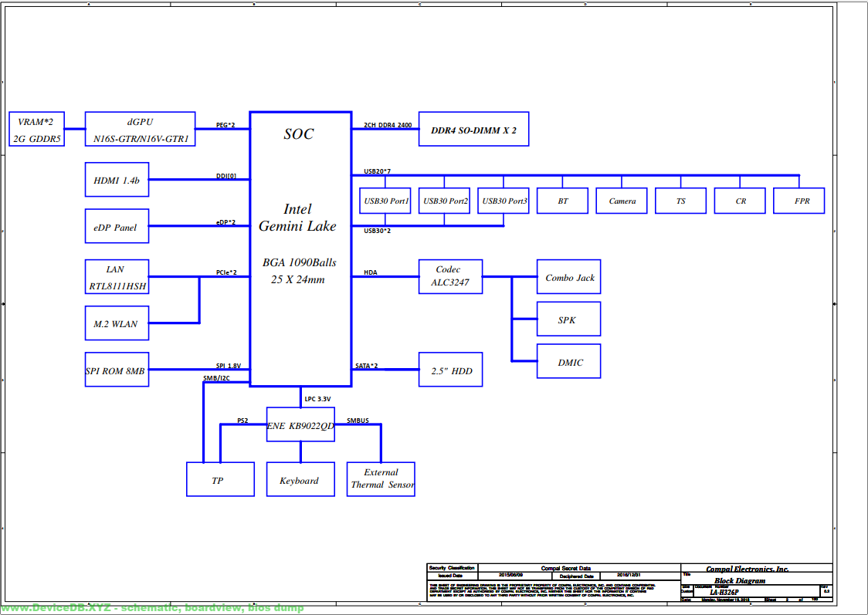Click the TS block
Image resolution: width=868 pixels, height=615 pixels.
(x=681, y=201)
